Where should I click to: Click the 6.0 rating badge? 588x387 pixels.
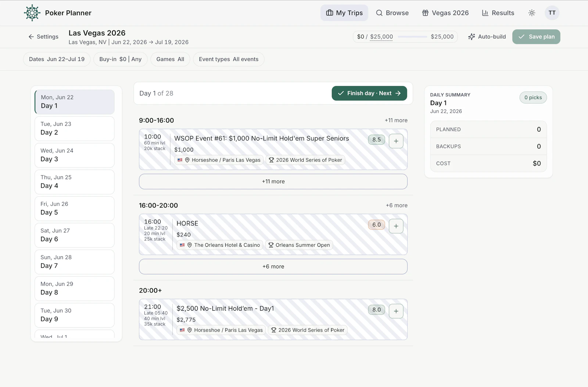(x=376, y=225)
